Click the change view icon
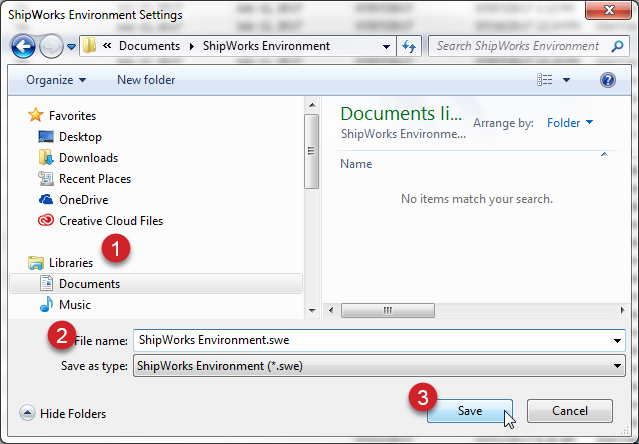This screenshot has height=444, width=639. point(544,80)
